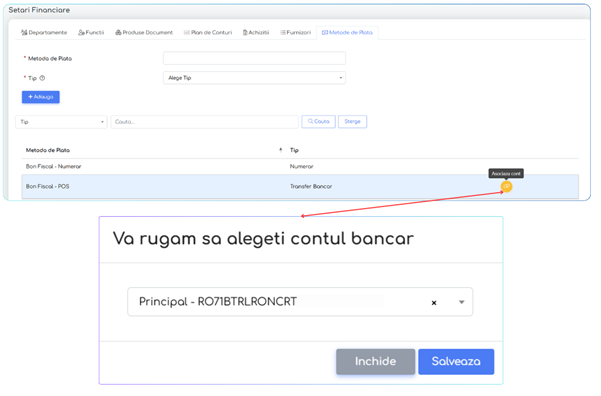Click the Inchide button

(x=376, y=361)
